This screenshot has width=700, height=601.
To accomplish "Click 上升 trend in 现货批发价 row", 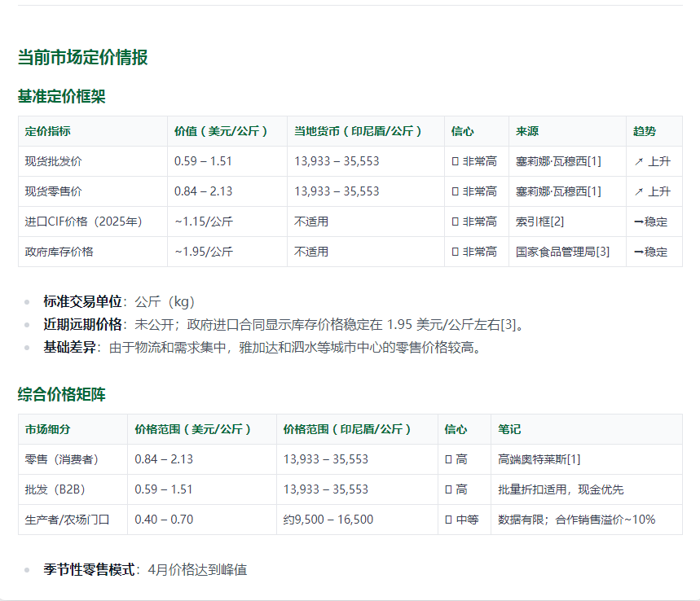I will [652, 161].
